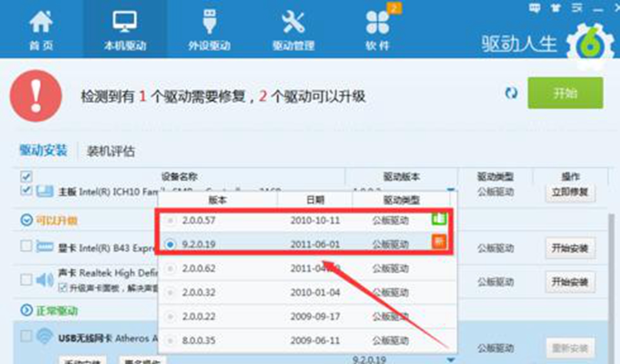Click the date 2010-10-11 cell
The width and height of the screenshot is (620, 364).
315,220
